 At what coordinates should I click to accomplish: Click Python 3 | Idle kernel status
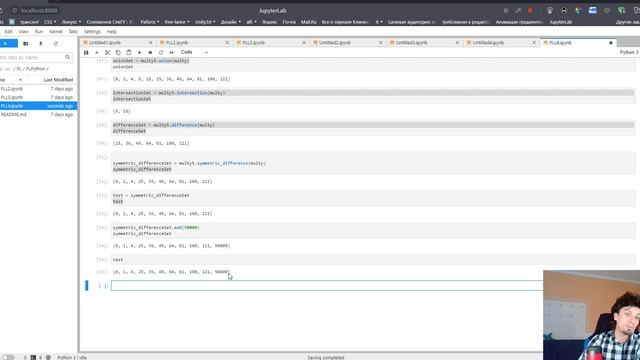tap(72, 357)
